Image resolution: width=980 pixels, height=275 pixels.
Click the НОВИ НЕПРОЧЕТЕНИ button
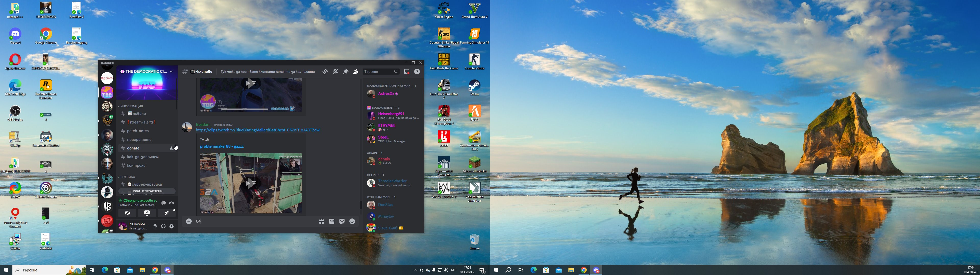(147, 191)
